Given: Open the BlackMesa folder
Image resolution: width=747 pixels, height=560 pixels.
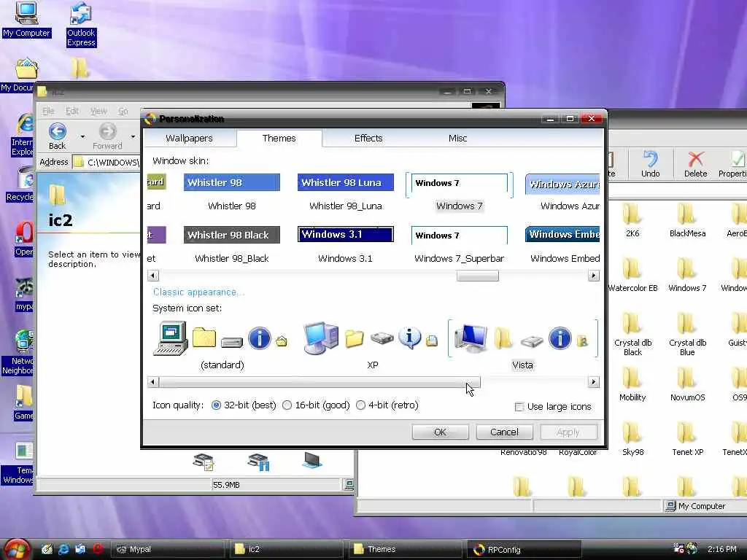Looking at the screenshot, I should coord(687,220).
